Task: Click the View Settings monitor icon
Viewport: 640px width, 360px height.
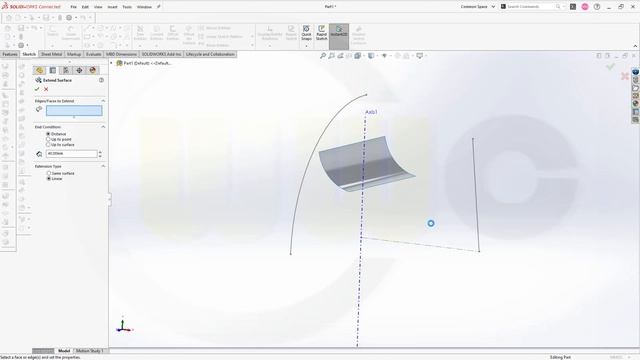Action: (419, 56)
